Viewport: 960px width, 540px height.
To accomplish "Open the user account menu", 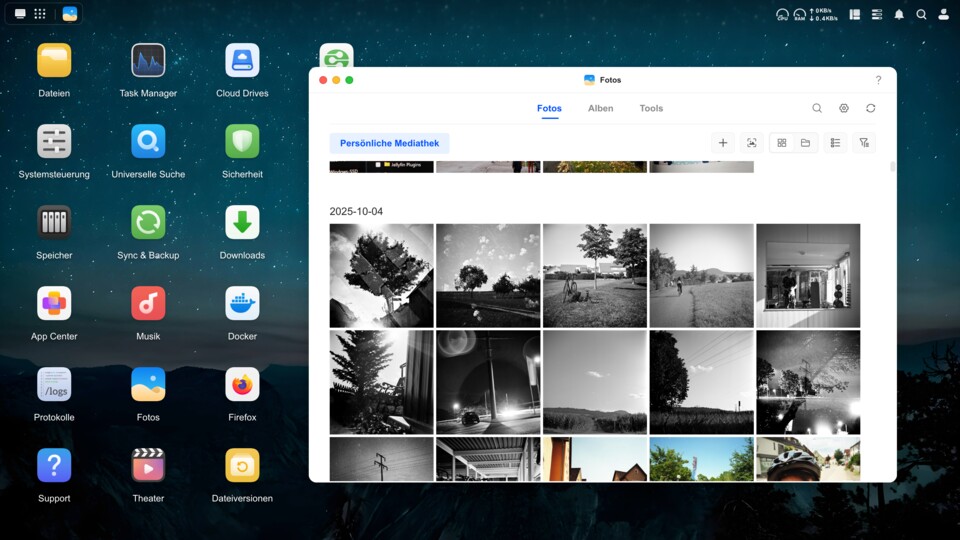I will coord(943,14).
